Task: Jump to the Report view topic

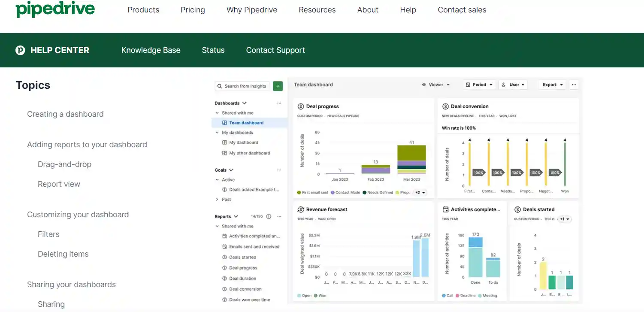Action: pyautogui.click(x=59, y=184)
